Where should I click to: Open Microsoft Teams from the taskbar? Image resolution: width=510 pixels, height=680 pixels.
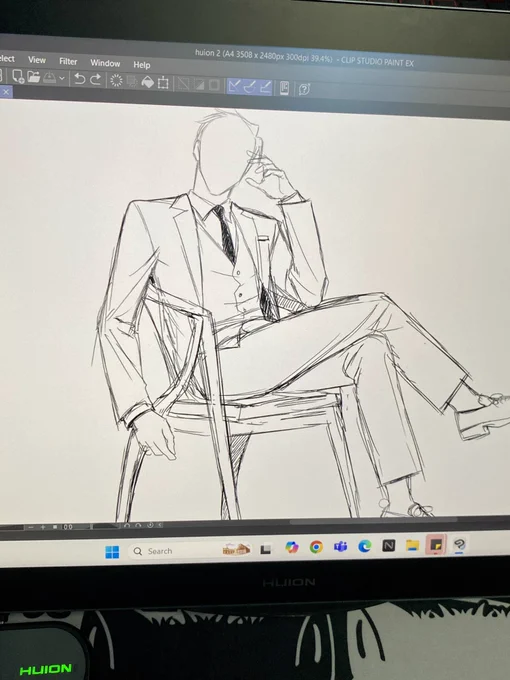click(340, 546)
